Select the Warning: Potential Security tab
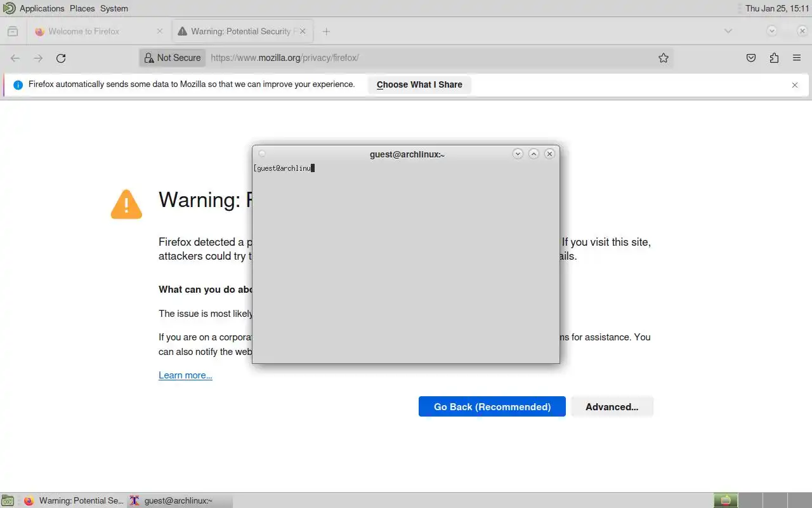Screen dimensions: 812x508 coord(242,31)
